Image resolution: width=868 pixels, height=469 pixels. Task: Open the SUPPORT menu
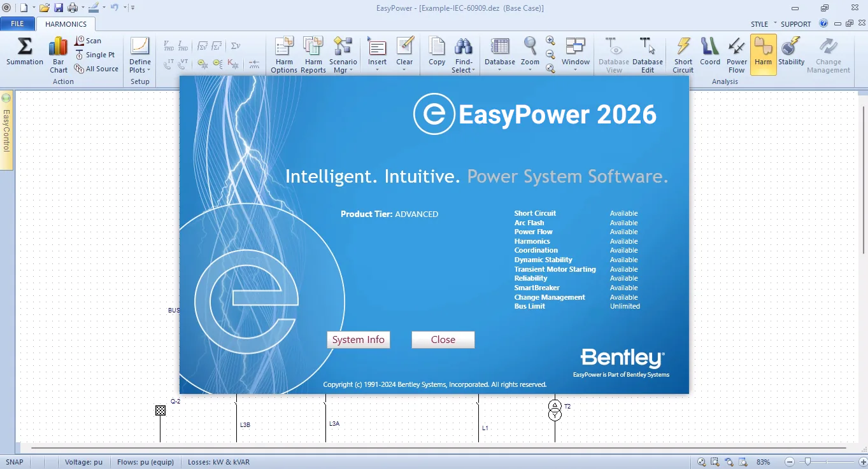point(796,24)
